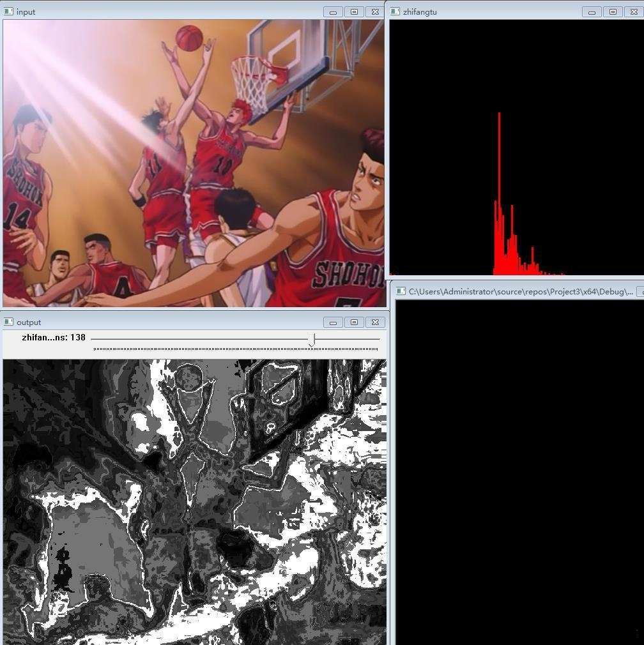Screen dimensions: 644x645
Task: Minimize the output window
Action: (x=333, y=322)
